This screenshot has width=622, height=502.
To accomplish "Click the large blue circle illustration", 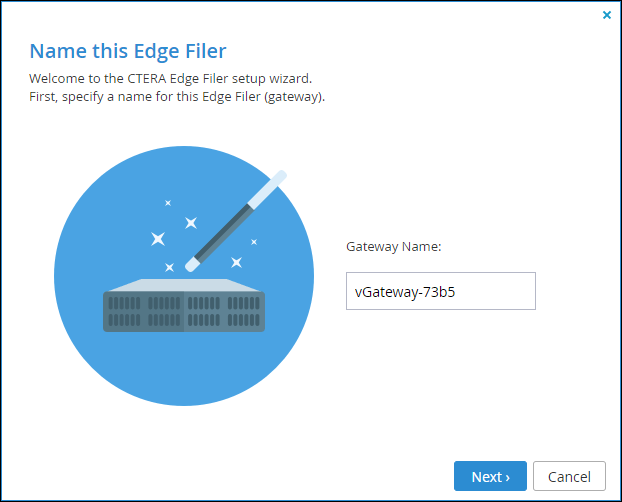I will tap(184, 276).
